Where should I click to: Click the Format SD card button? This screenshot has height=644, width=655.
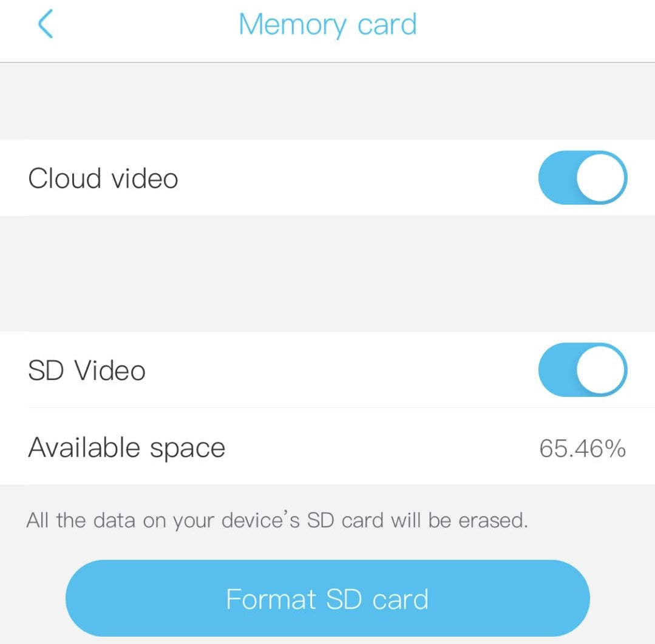coord(328,598)
